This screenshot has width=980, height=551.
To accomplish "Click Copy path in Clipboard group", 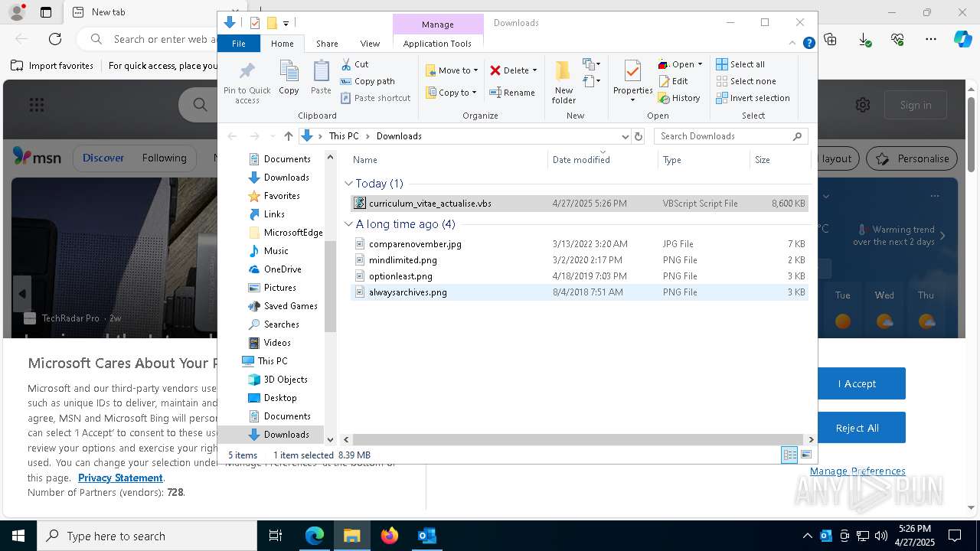I will (367, 81).
